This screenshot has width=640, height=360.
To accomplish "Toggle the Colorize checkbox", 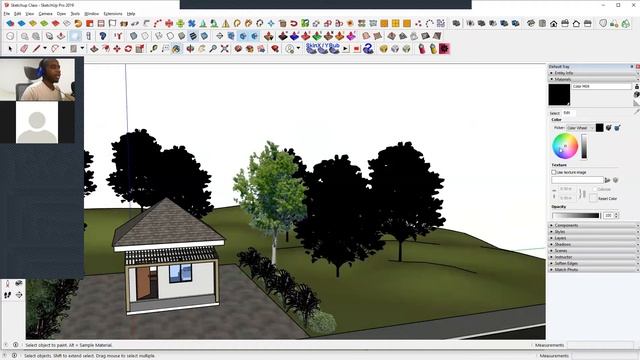I will pos(595,189).
